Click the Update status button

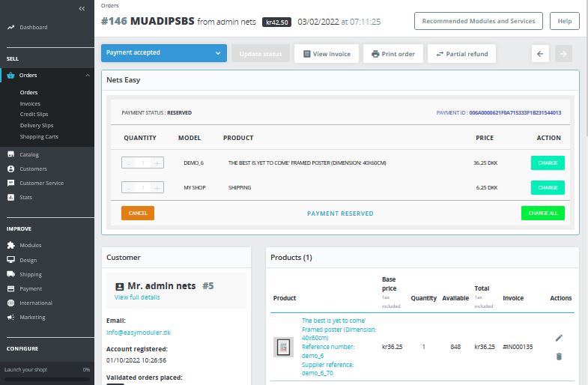coord(261,54)
